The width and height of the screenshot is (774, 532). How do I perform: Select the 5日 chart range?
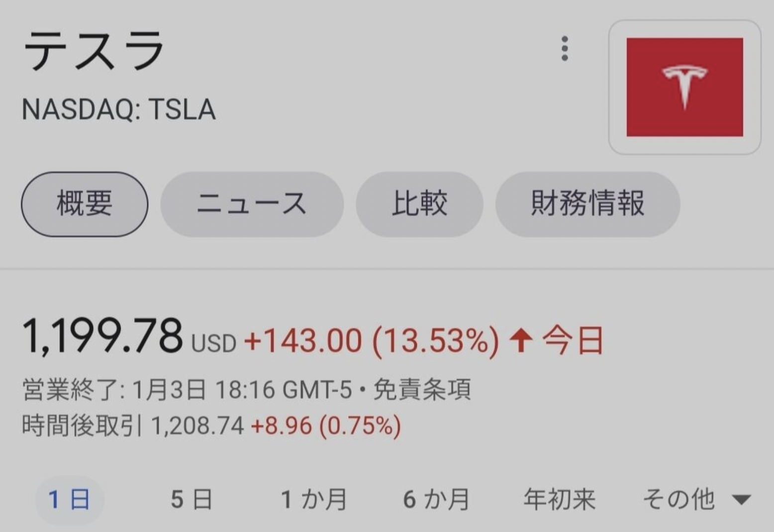[192, 500]
